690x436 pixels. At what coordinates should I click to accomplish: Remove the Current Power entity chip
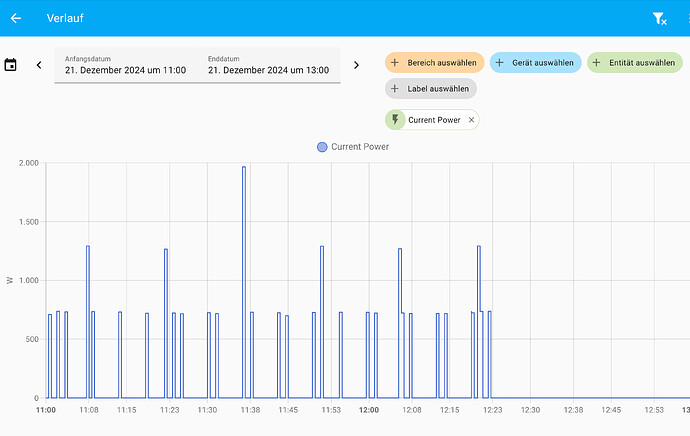click(x=471, y=120)
